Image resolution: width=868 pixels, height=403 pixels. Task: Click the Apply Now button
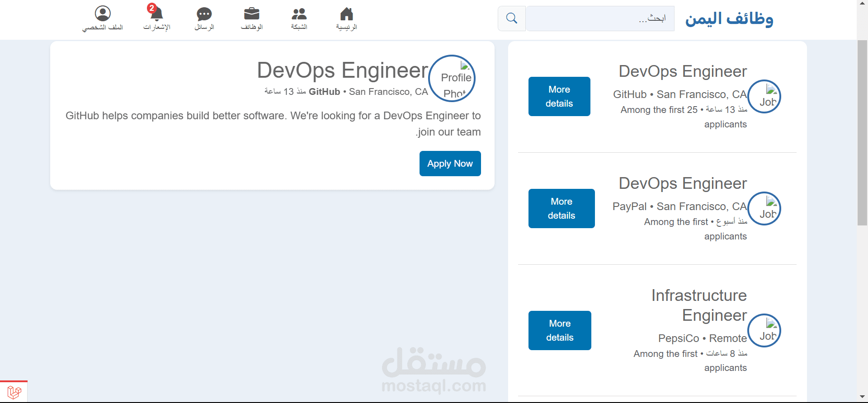450,164
